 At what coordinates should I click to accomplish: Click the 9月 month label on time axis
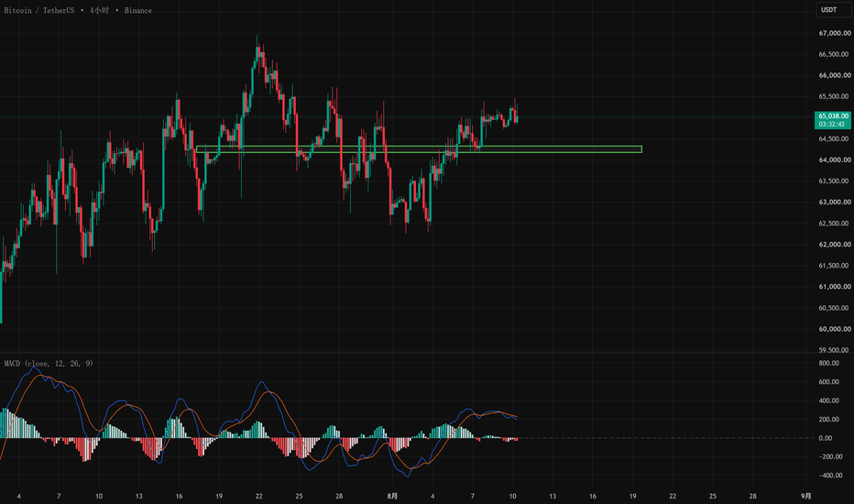(x=806, y=497)
